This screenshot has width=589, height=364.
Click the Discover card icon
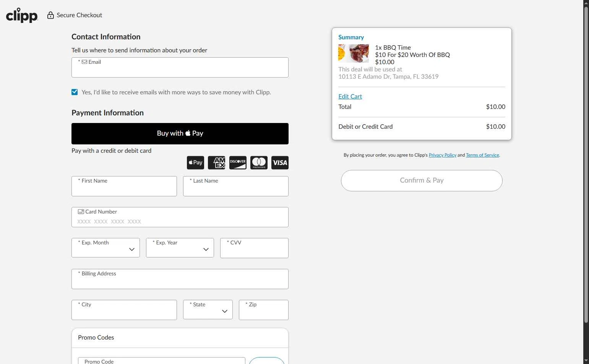pos(238,163)
